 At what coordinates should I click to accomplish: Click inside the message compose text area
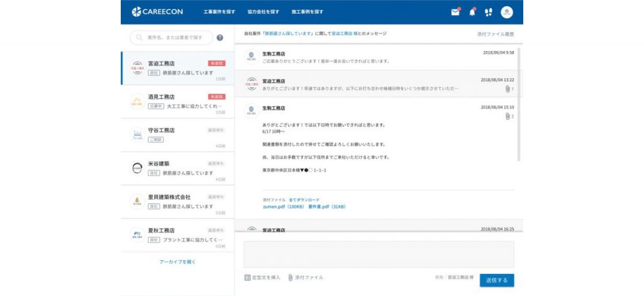click(379, 254)
